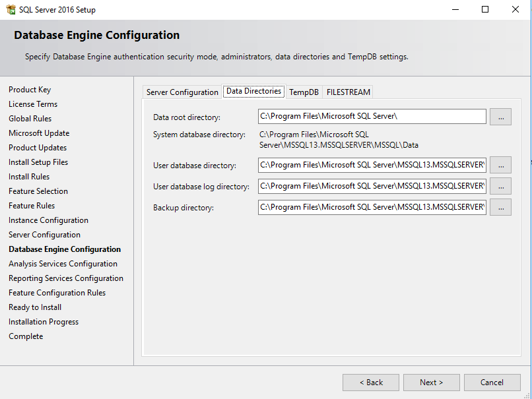Cancel the SQL Server setup
The height and width of the screenshot is (399, 532).
[492, 383]
